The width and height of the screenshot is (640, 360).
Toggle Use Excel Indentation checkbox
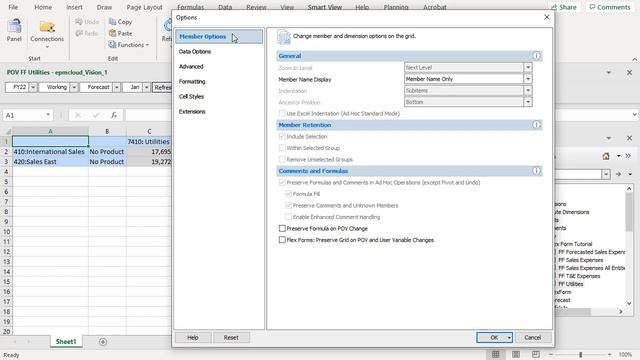click(x=282, y=113)
